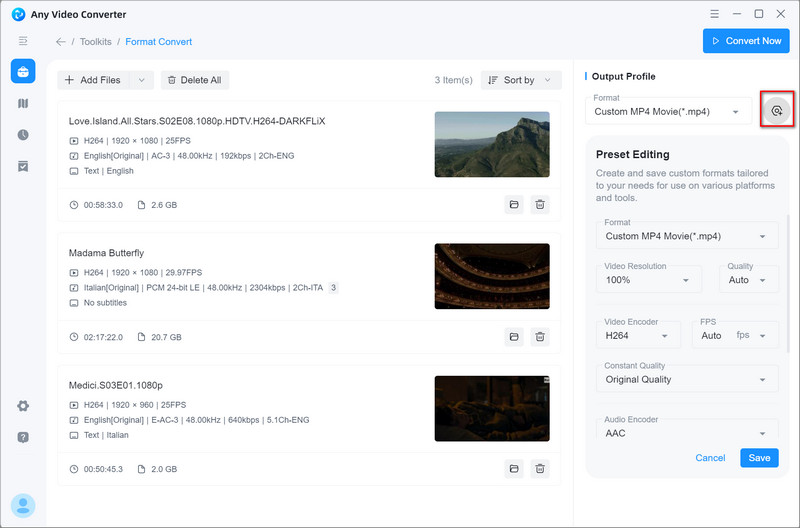800x528 pixels.
Task: Click the custom preset icon beside Format
Action: [776, 111]
